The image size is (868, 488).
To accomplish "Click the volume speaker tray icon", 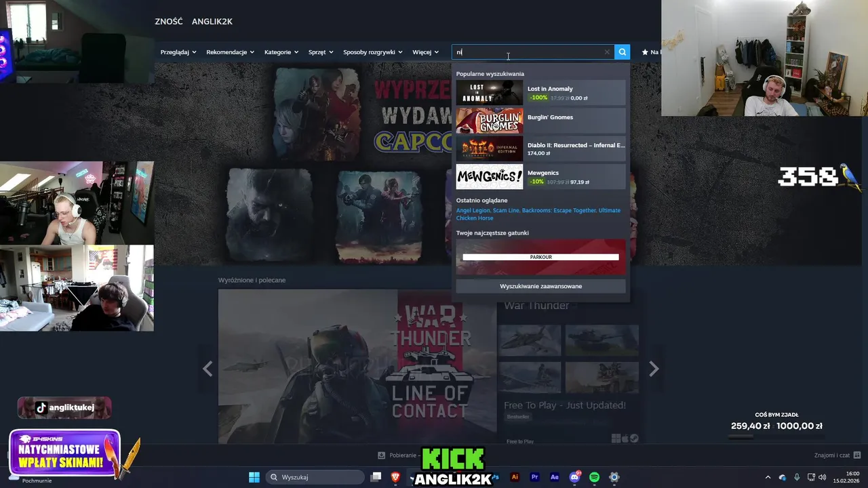I will coord(822,477).
